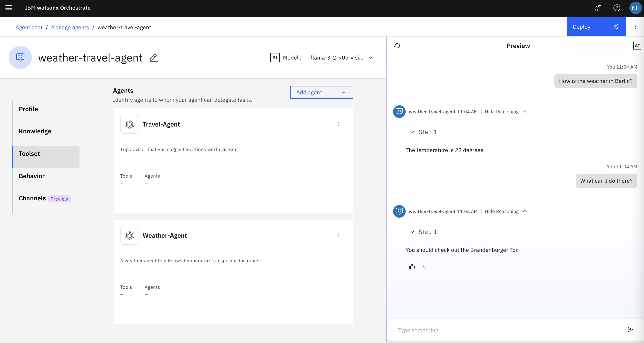Open the overflow menu next to Deploy
The width and height of the screenshot is (644, 343).
[636, 27]
